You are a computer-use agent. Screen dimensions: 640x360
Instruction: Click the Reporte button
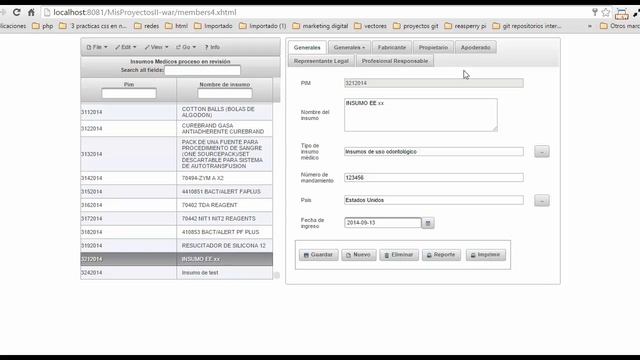click(441, 255)
